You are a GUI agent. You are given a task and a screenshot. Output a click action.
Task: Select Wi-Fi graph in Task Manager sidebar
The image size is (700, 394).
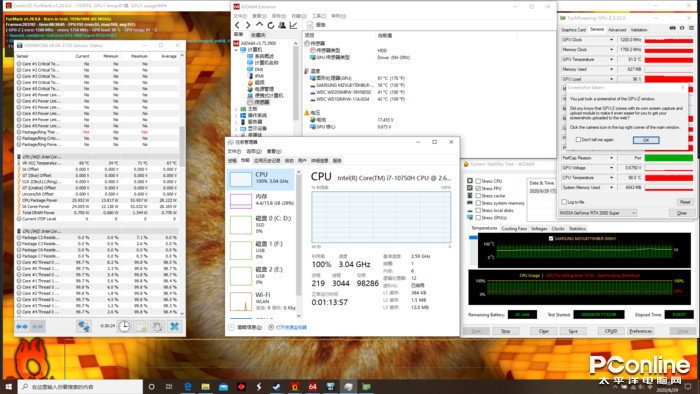pos(262,302)
